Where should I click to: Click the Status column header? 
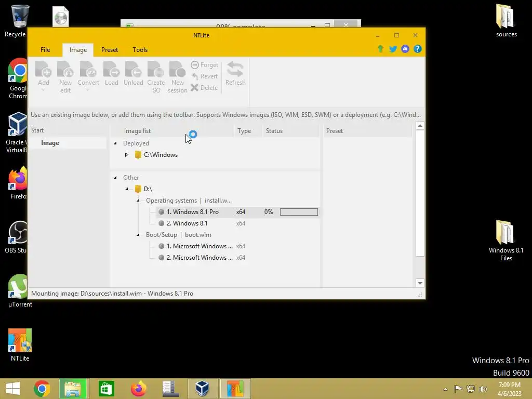point(274,130)
